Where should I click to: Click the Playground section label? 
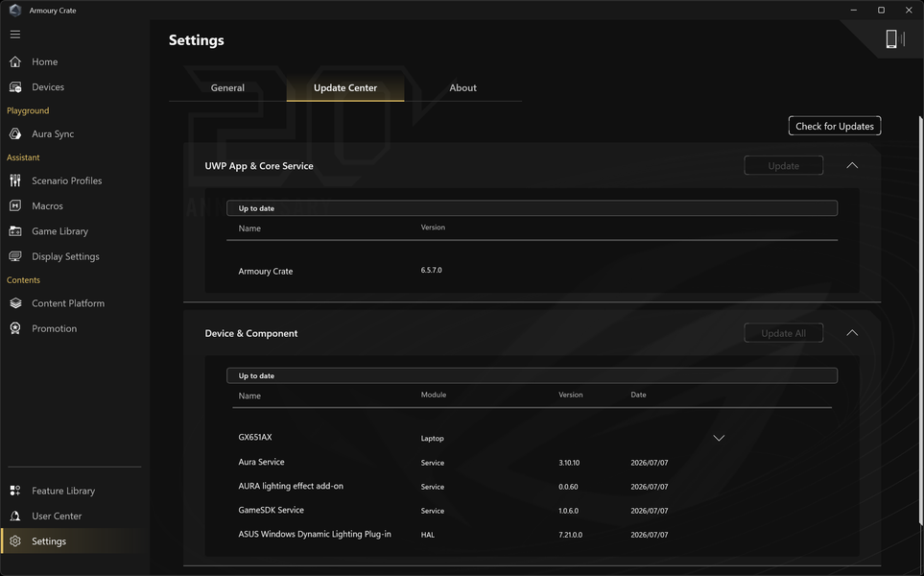point(28,110)
